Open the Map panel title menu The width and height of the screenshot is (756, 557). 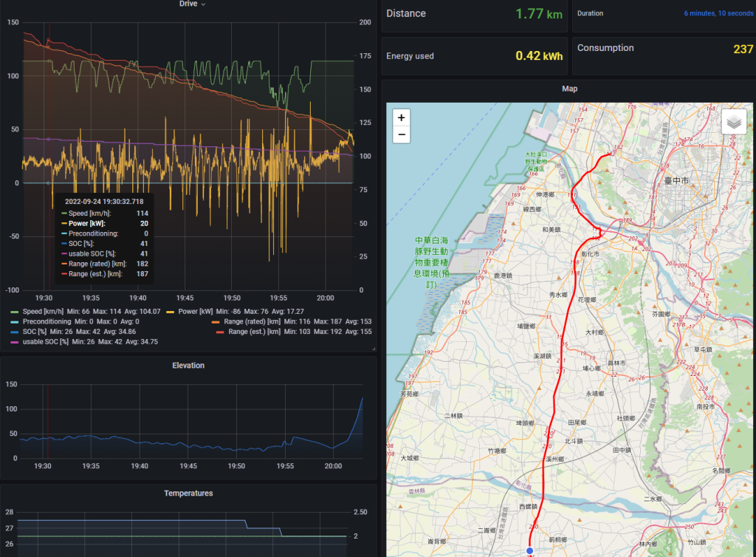click(x=569, y=89)
